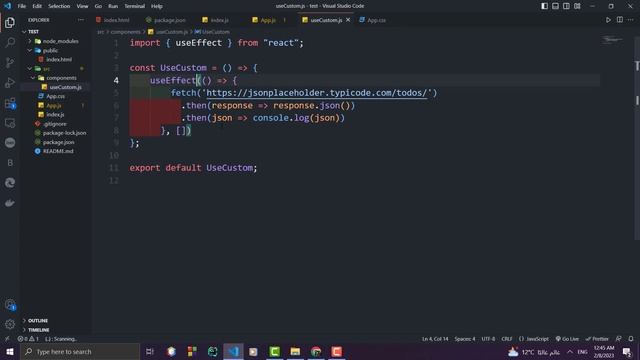Open App.js in the explorer tree
This screenshot has width=640, height=360.
54,105
